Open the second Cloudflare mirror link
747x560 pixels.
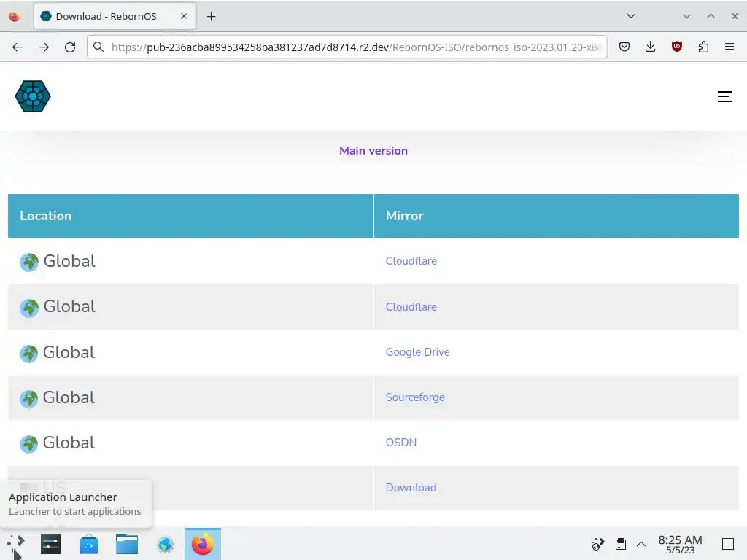tap(411, 307)
